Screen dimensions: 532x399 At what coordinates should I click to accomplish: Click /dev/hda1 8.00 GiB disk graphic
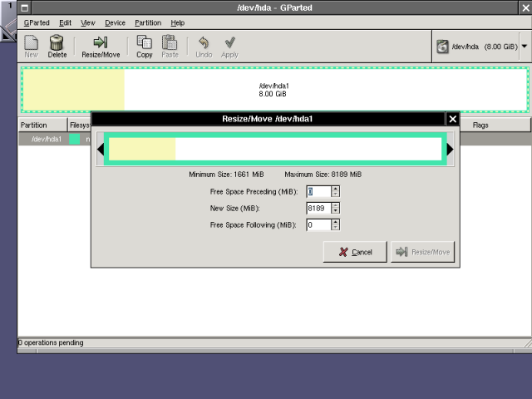275,90
